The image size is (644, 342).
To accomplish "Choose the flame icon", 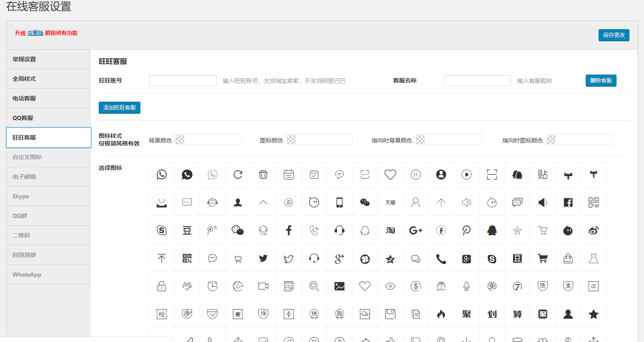I will 441,314.
